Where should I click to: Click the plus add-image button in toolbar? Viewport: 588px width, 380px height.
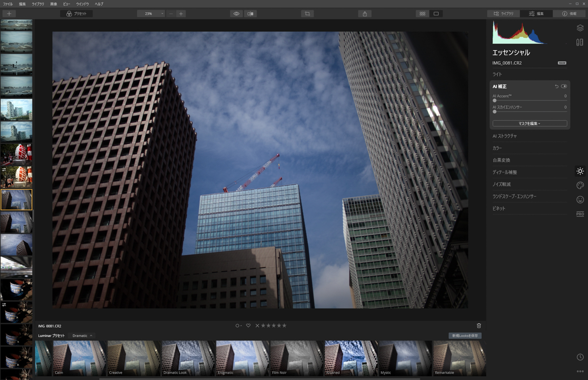pos(9,14)
